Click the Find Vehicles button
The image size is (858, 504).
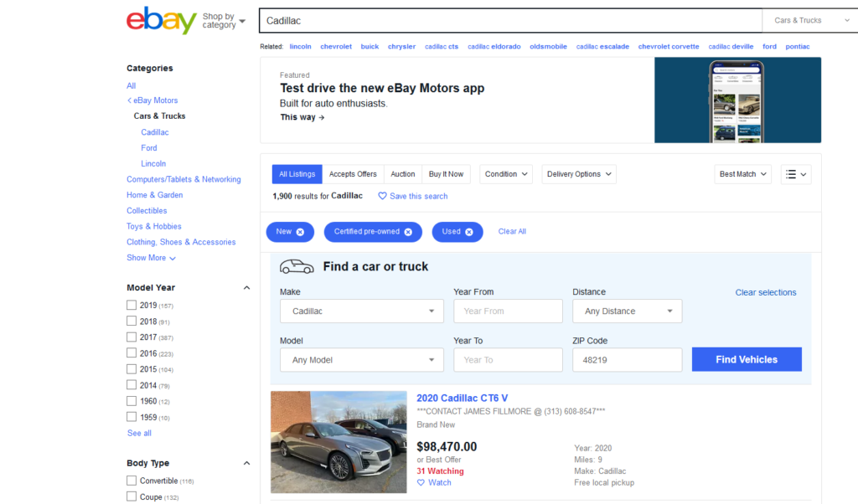point(747,360)
